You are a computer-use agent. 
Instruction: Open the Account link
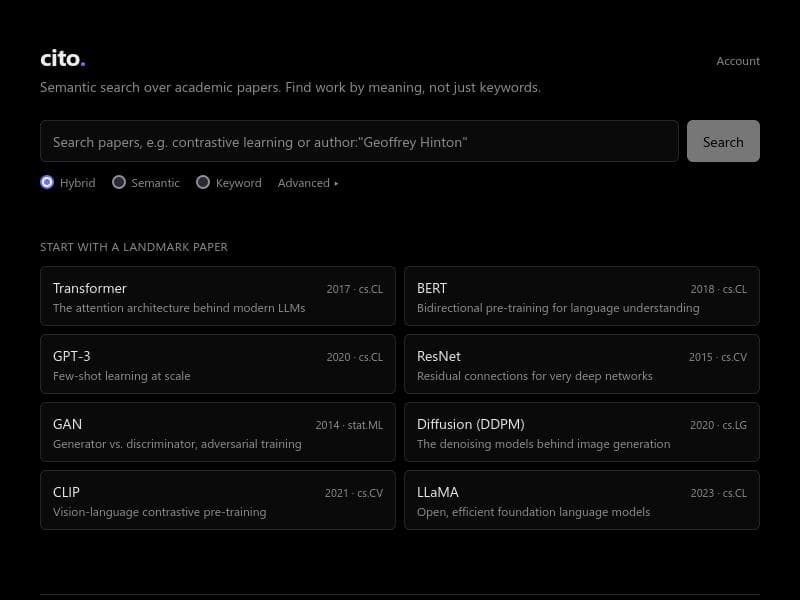(x=738, y=61)
